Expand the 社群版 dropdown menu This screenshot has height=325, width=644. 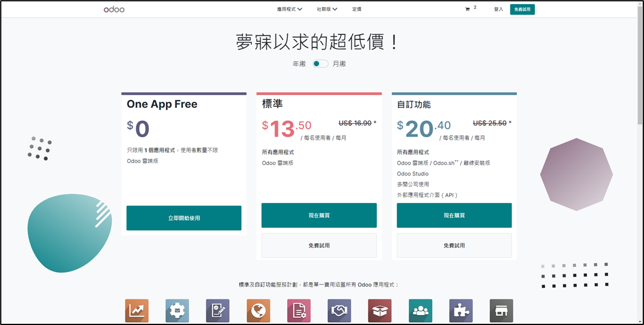(x=327, y=9)
